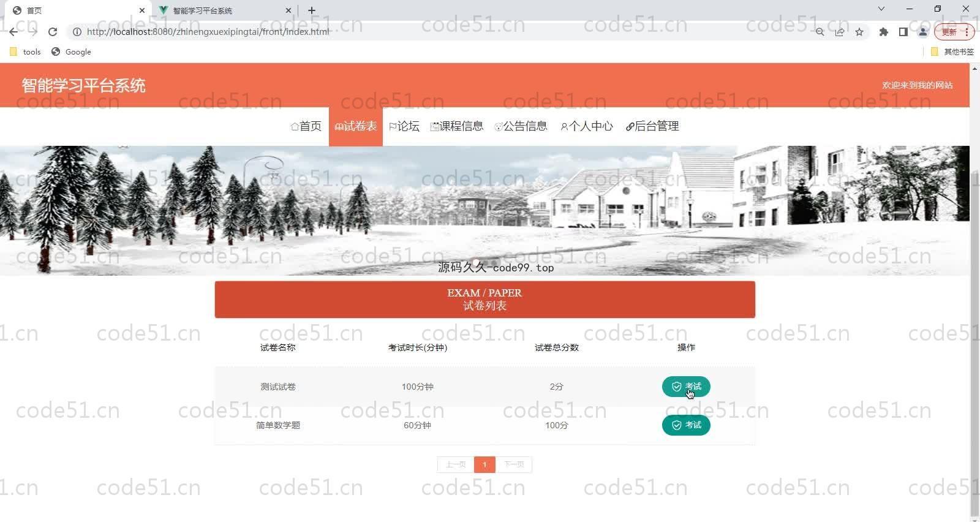
Task: Click the 100分钟 duration cell
Action: pos(418,387)
